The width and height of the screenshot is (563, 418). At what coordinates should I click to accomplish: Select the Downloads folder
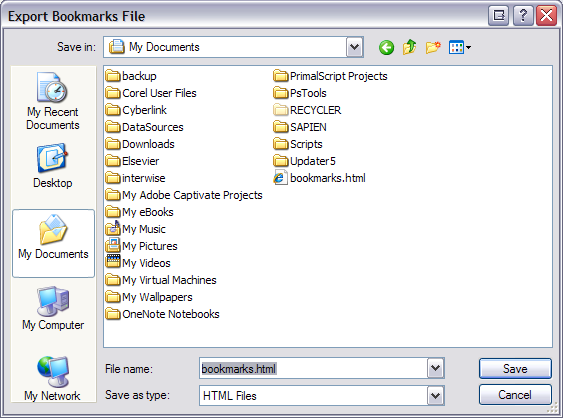pos(140,144)
